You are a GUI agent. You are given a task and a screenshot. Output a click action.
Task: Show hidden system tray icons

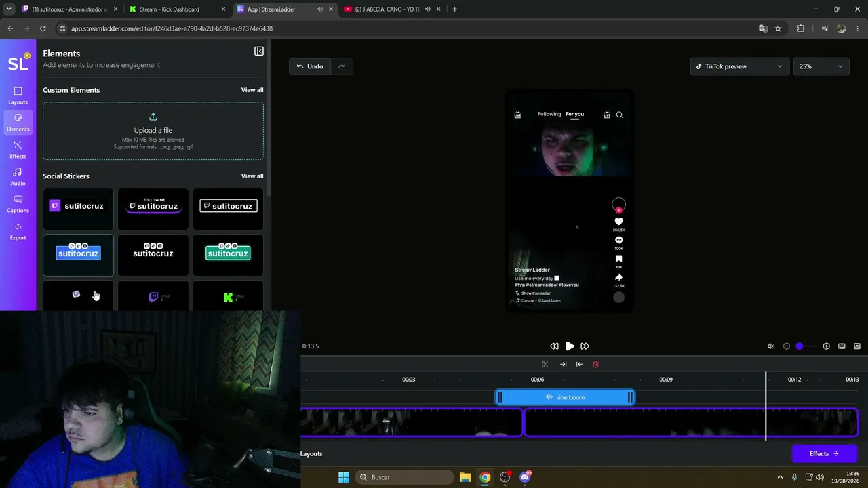pyautogui.click(x=780, y=477)
